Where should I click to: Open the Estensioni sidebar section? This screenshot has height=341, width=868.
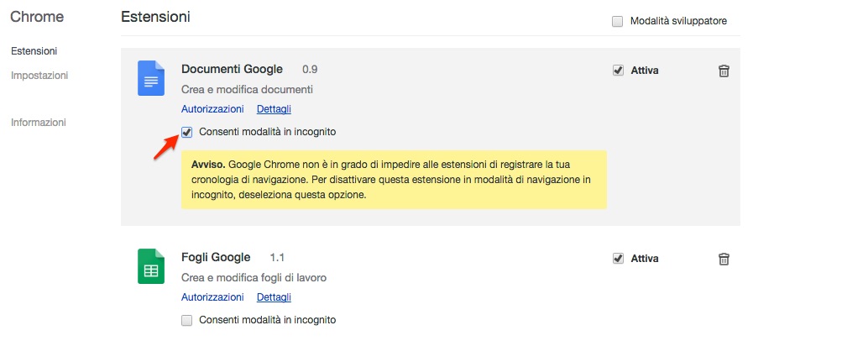point(34,51)
